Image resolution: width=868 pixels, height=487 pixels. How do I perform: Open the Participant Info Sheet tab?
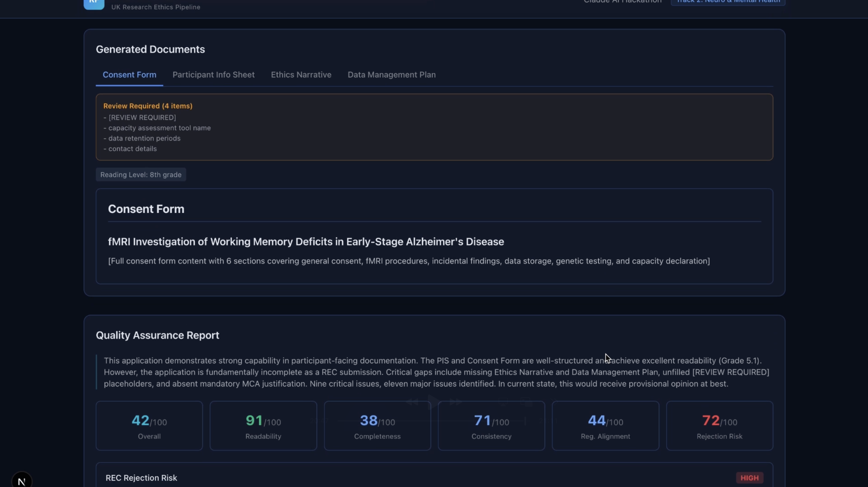213,75
